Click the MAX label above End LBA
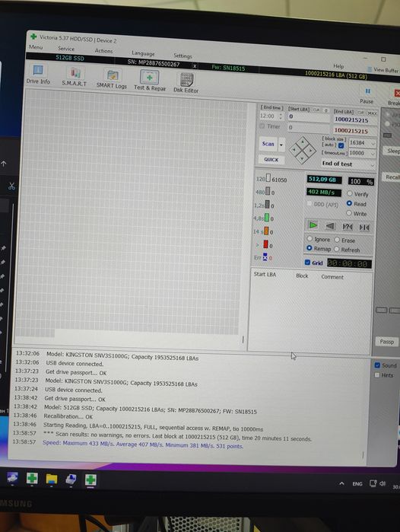Image resolution: width=400 pixels, height=532 pixels. [x=372, y=113]
